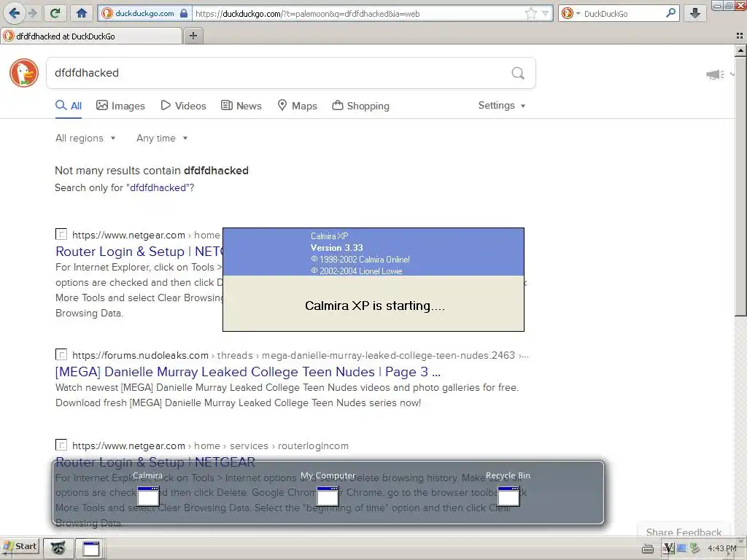Click the padlock site identity icon
This screenshot has height=560, width=747.
[x=183, y=13]
